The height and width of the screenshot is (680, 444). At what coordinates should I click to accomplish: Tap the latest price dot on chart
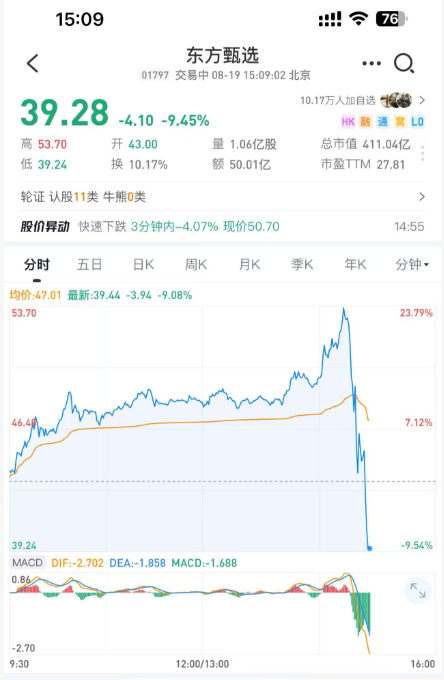[369, 548]
